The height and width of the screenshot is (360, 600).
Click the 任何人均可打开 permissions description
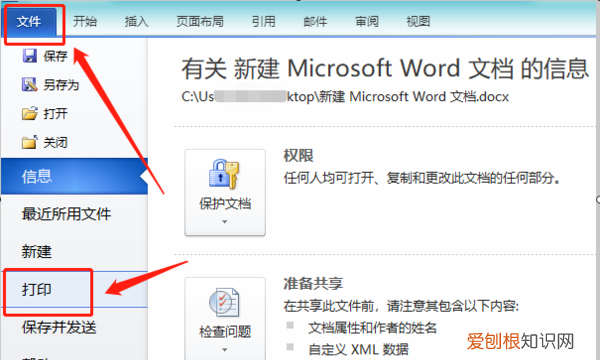click(x=422, y=178)
